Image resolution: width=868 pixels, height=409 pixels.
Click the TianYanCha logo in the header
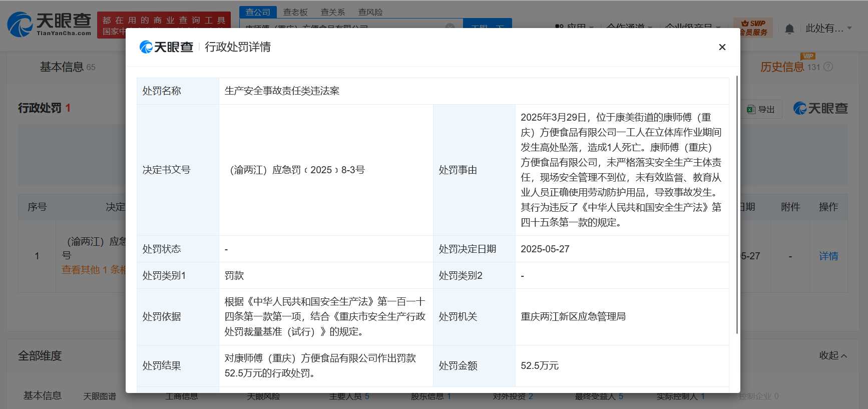tap(49, 24)
